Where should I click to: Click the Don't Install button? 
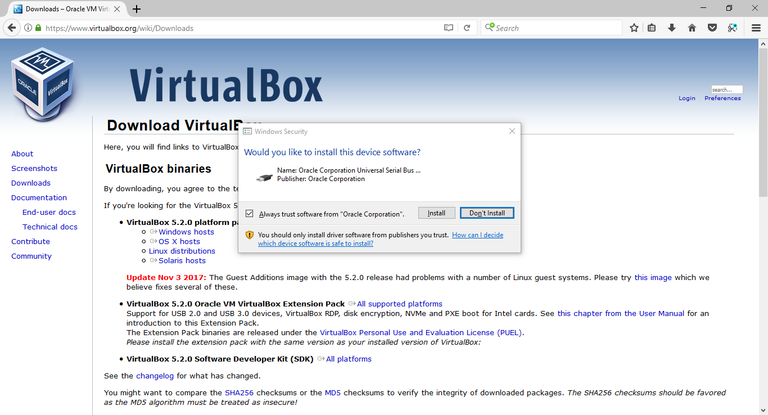tap(487, 213)
